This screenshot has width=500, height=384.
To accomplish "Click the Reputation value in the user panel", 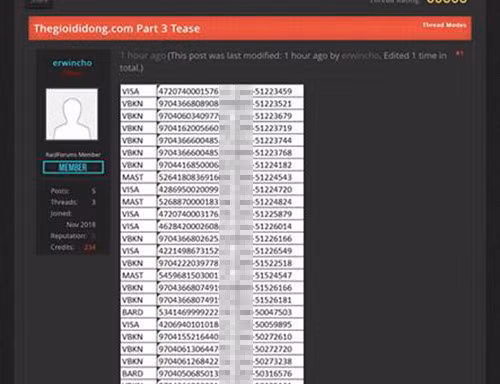I will point(93,236).
